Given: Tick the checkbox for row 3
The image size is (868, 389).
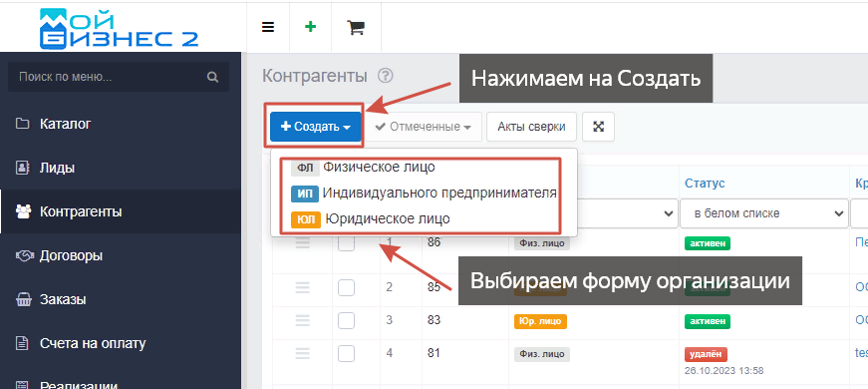Looking at the screenshot, I should click(x=346, y=320).
